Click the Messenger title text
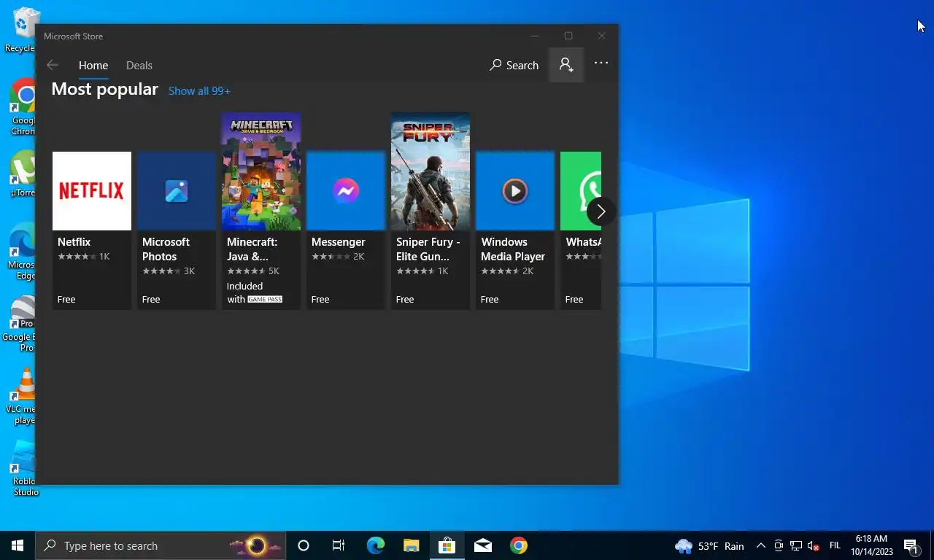This screenshot has width=934, height=560. pyautogui.click(x=338, y=241)
